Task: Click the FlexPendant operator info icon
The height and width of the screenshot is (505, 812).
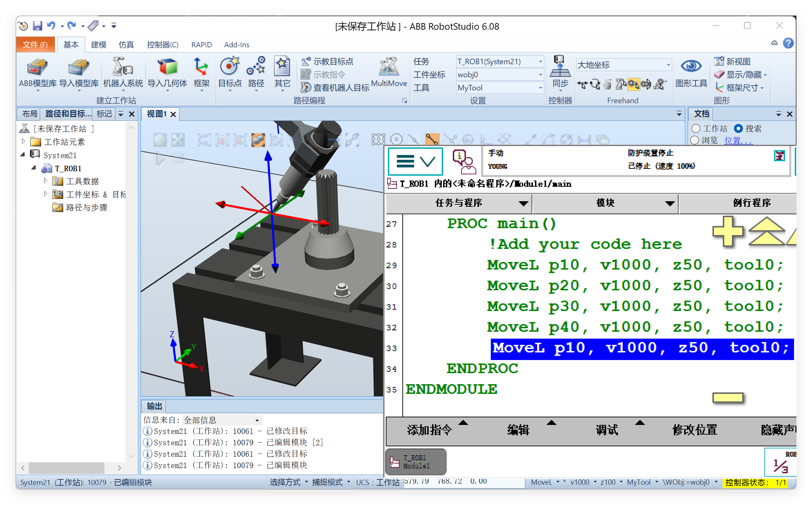Action: tap(464, 162)
